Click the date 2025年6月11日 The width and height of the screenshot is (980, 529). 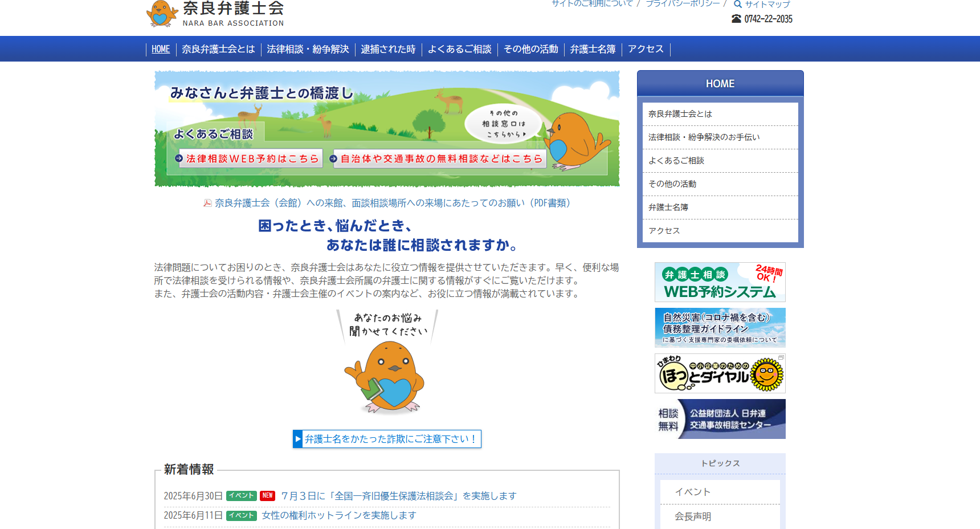point(193,515)
